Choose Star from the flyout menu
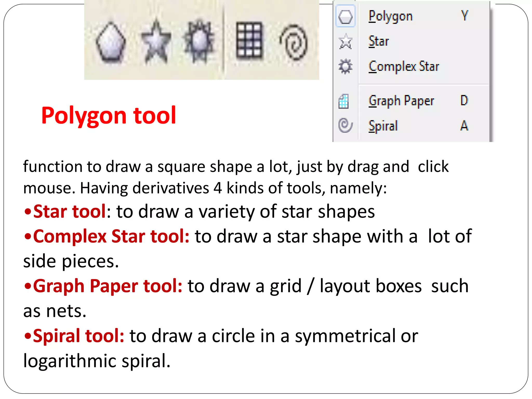 tap(378, 42)
